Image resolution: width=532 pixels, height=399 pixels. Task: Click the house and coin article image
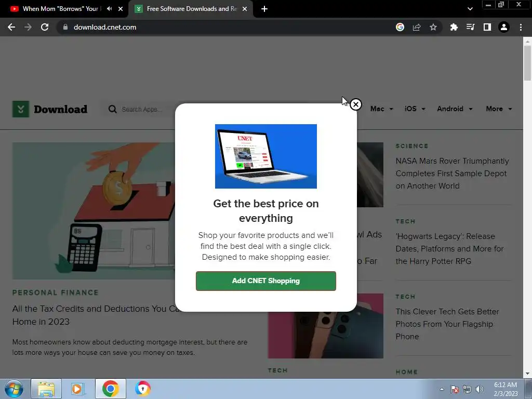pyautogui.click(x=94, y=211)
